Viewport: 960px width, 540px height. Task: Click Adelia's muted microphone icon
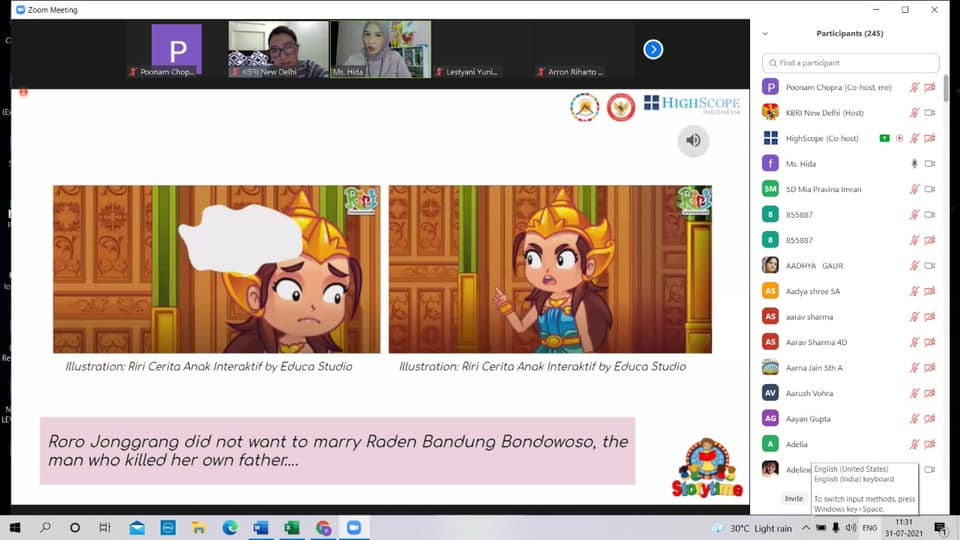(x=914, y=444)
